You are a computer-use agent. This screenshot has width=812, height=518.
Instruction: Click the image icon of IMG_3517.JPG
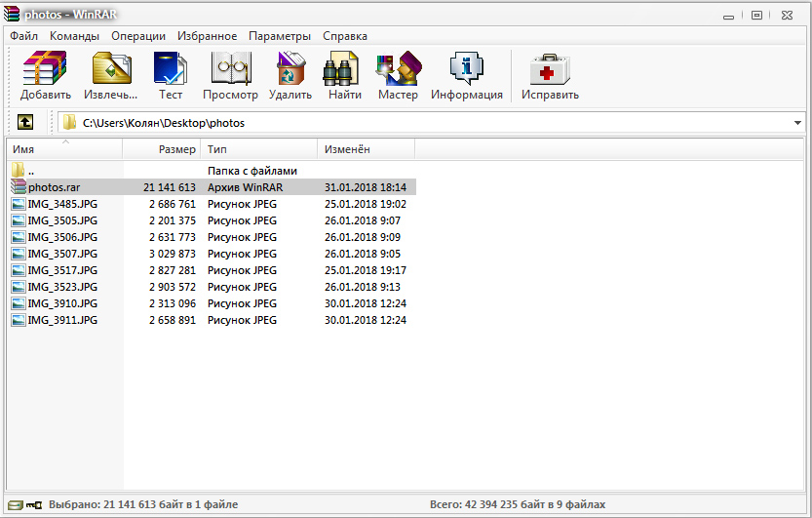19,270
